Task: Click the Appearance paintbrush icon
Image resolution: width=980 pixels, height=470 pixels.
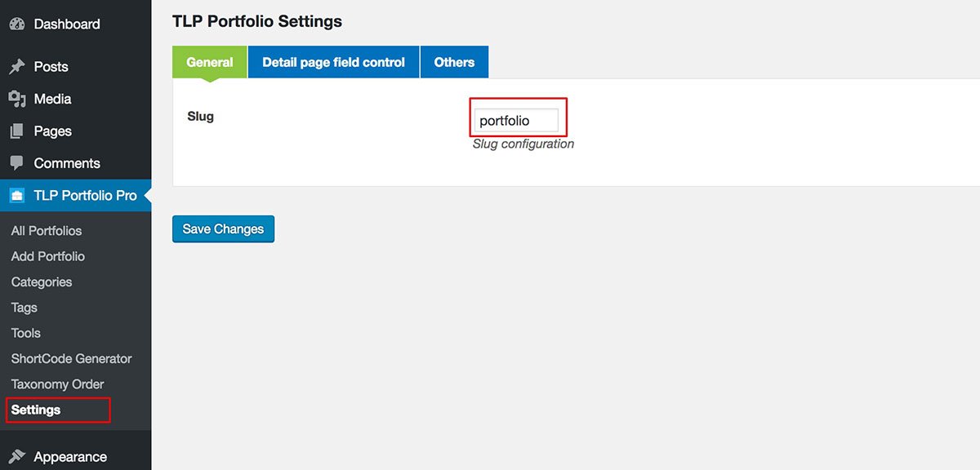Action: (x=17, y=457)
